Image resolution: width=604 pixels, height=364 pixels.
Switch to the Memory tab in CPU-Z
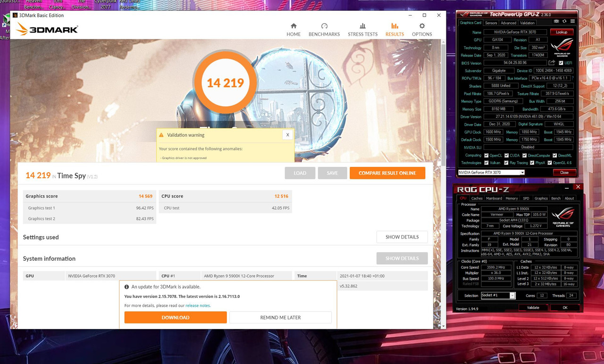pyautogui.click(x=512, y=199)
